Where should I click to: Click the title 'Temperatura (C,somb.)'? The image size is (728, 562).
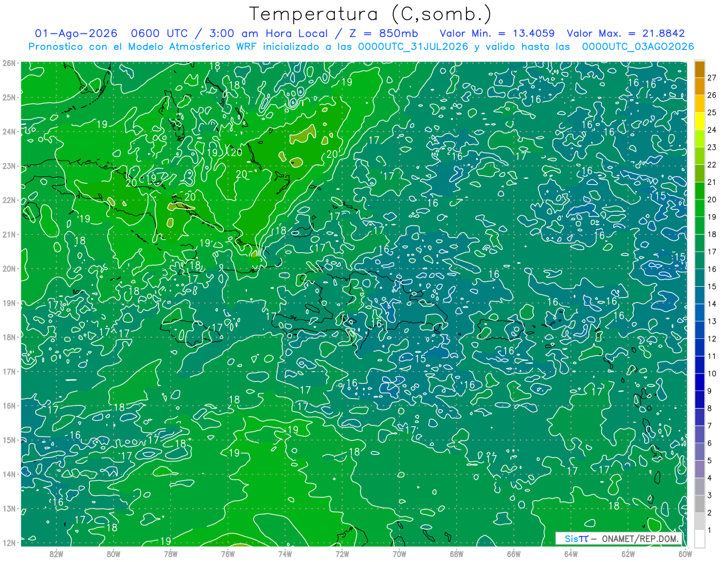[371, 14]
